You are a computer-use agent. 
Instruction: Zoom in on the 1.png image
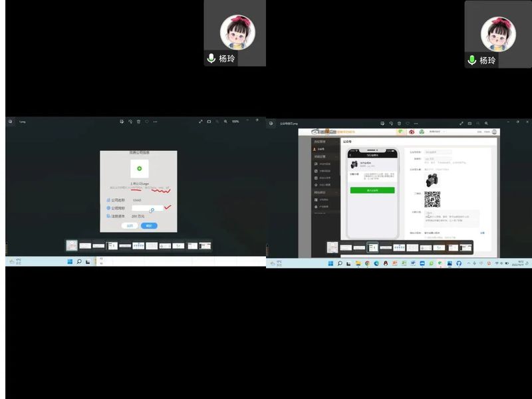[226, 122]
